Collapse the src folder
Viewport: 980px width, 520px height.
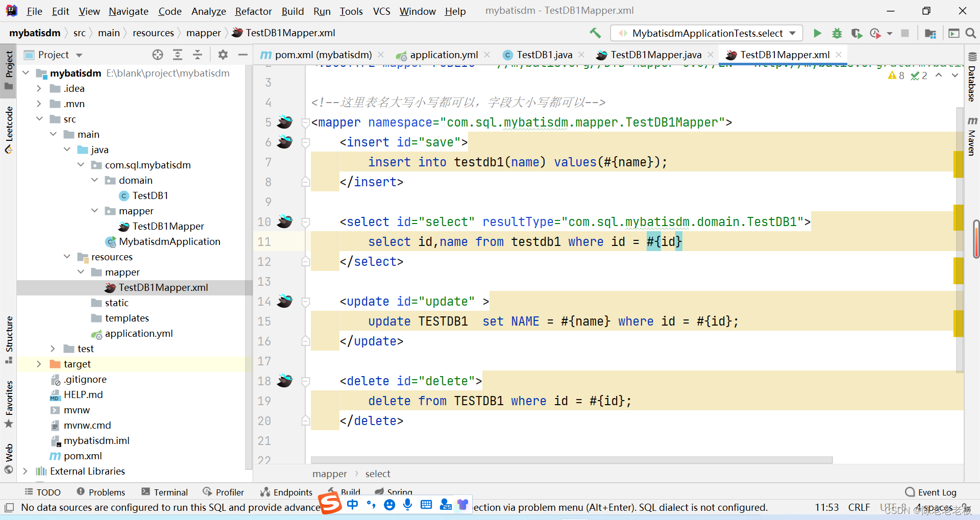pos(39,119)
